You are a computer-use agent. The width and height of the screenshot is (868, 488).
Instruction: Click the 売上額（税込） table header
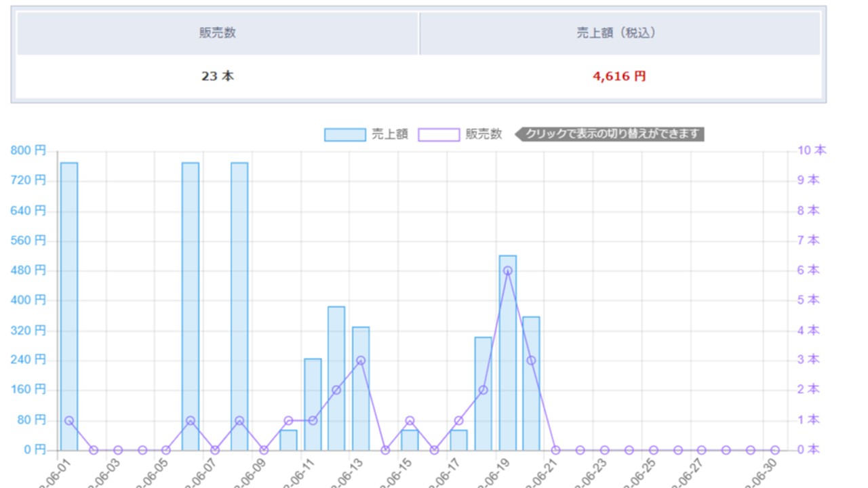coord(620,33)
